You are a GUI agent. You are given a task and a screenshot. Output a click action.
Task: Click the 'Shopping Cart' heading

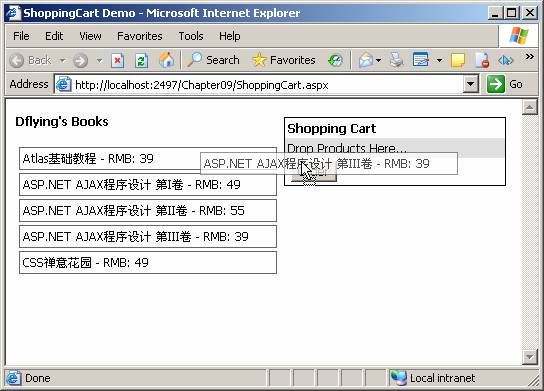coord(331,129)
